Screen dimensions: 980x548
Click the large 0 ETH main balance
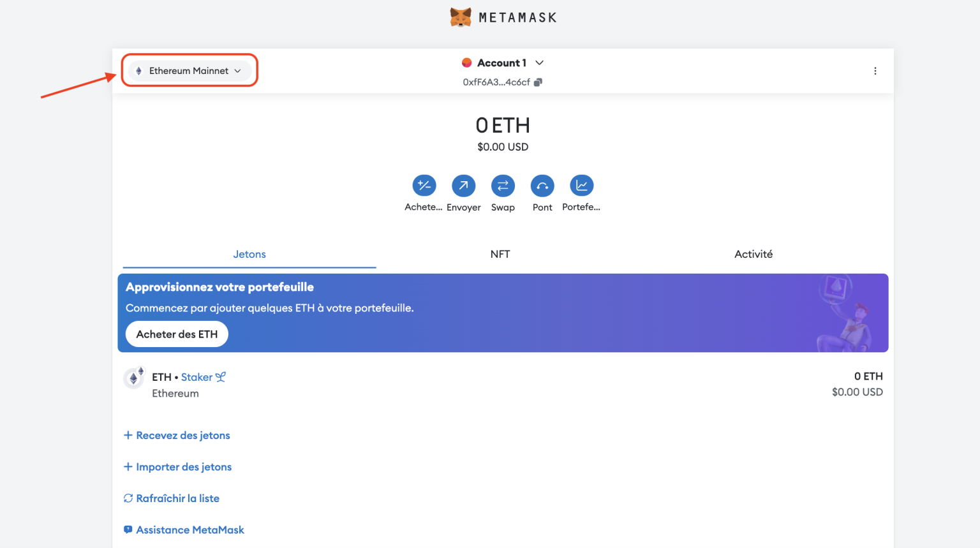[x=503, y=125]
